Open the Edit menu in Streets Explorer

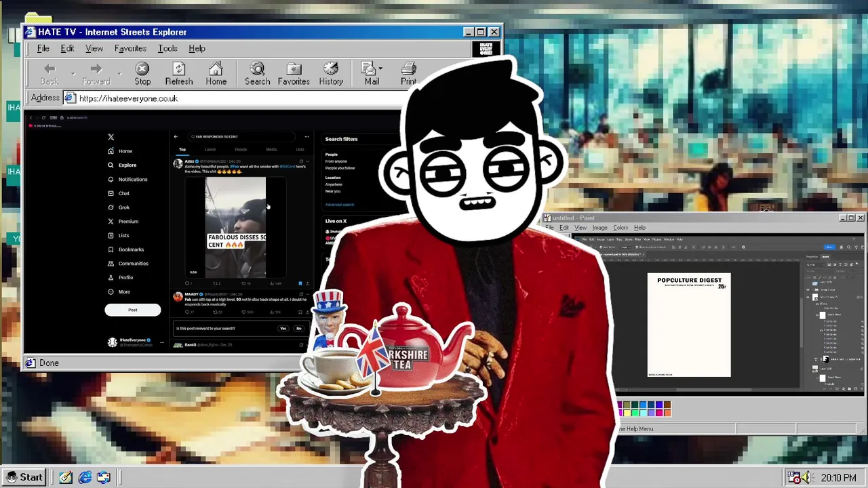[x=67, y=48]
